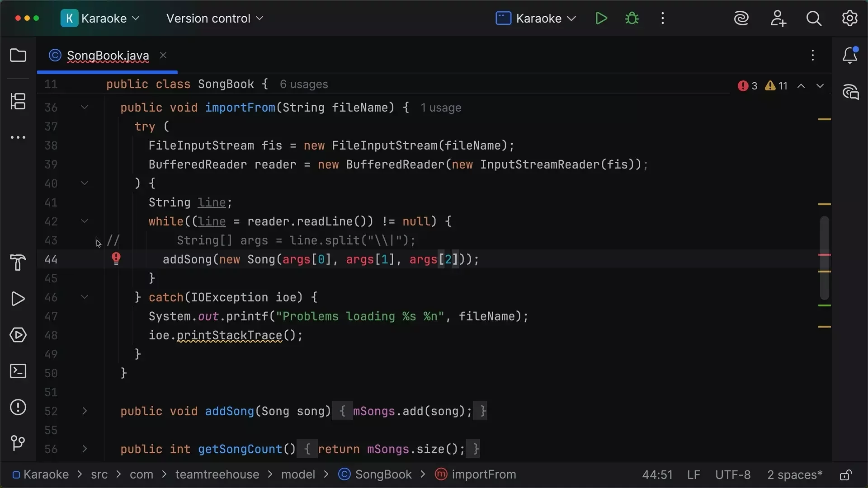Open the Terminal tool window
This screenshot has height=488, width=868.
pyautogui.click(x=18, y=371)
